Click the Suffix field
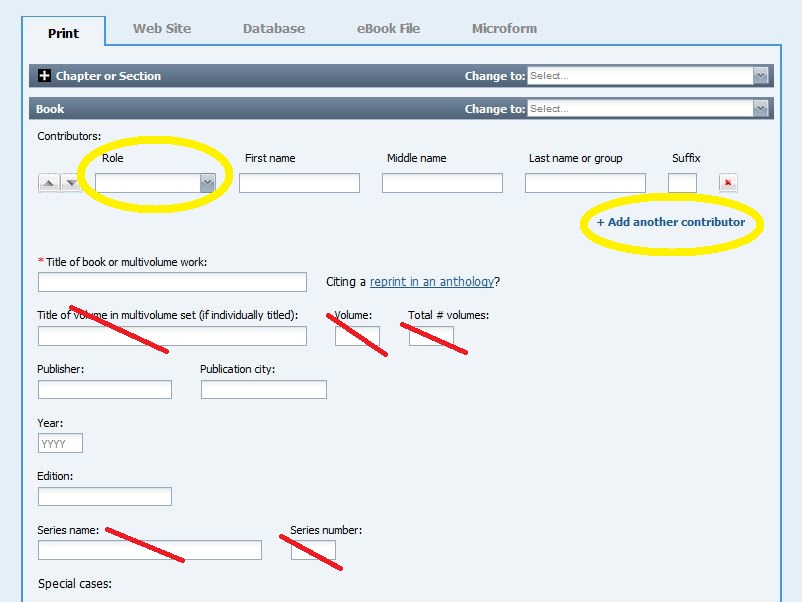This screenshot has height=602, width=802. coord(682,183)
